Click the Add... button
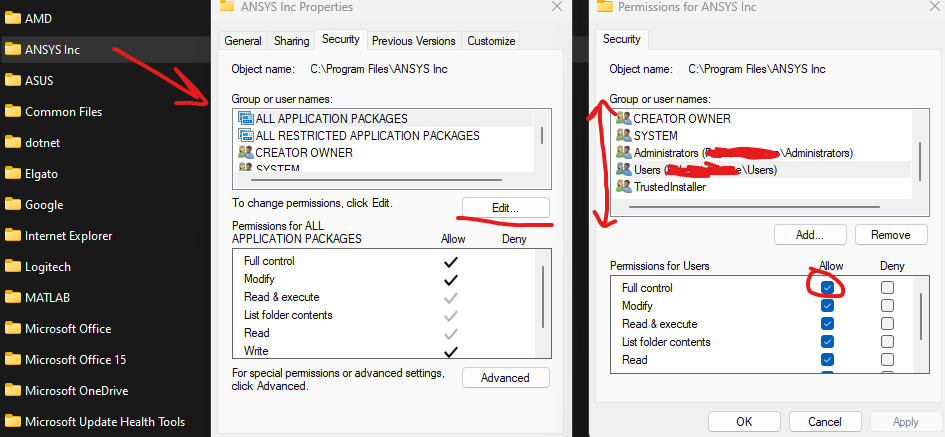 tap(810, 234)
